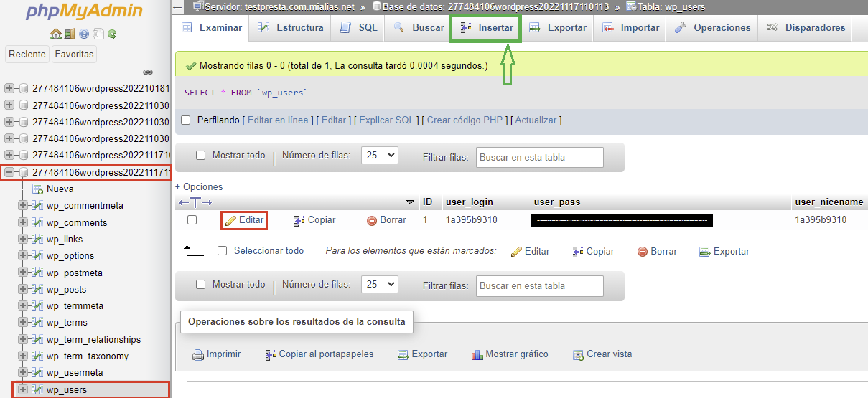Enable the Perfilando checkbox
Image resolution: width=868 pixels, height=398 pixels.
(x=186, y=120)
